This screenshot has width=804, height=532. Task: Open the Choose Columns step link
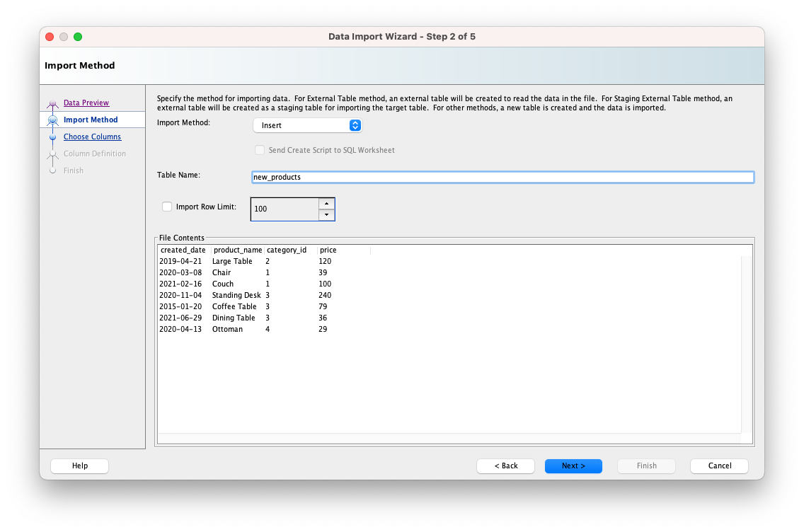pos(92,137)
